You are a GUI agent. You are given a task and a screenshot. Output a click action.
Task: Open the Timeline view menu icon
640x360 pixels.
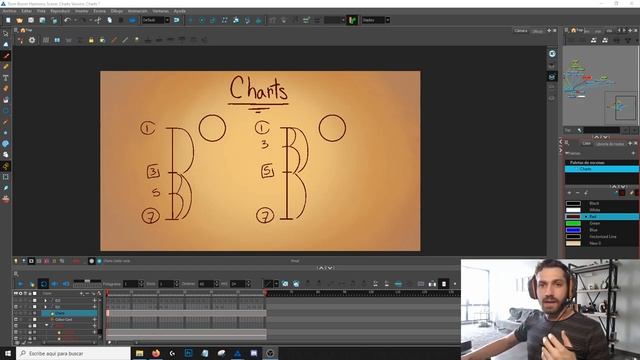click(x=16, y=274)
